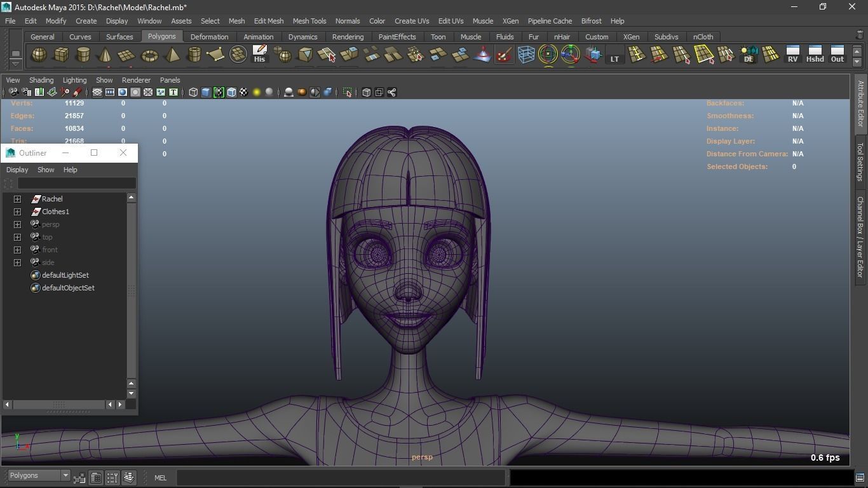This screenshot has height=488, width=868.
Task: Expand the front camera node in Outliner
Action: click(x=18, y=250)
